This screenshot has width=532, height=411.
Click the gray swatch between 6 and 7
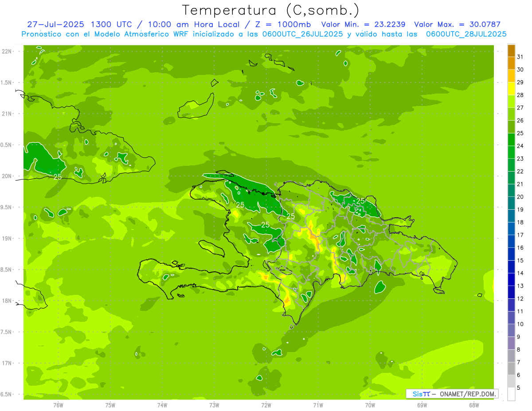coord(511,368)
